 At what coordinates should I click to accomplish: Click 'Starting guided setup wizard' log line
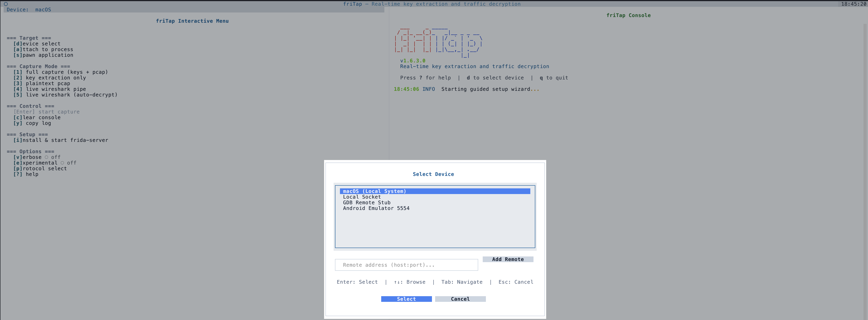pos(490,89)
